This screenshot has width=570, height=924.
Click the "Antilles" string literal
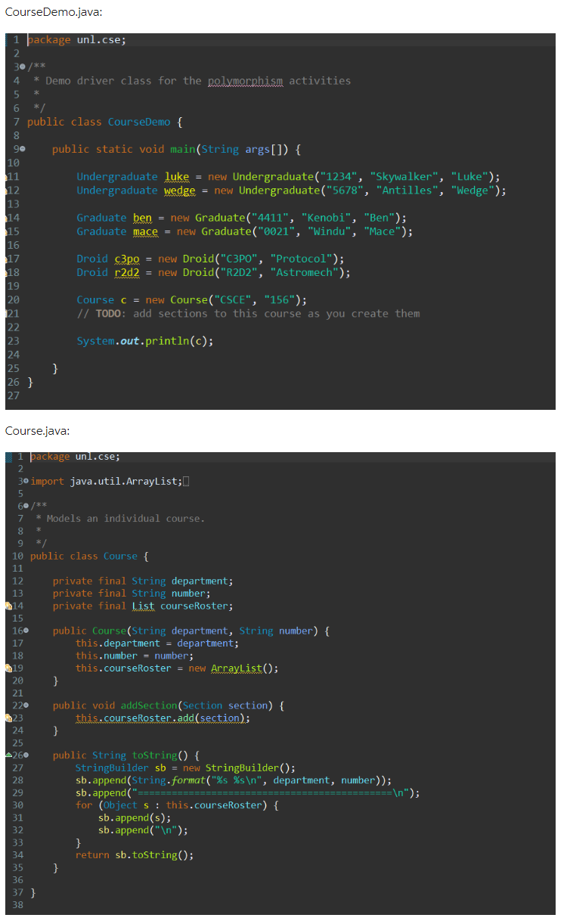(408, 191)
